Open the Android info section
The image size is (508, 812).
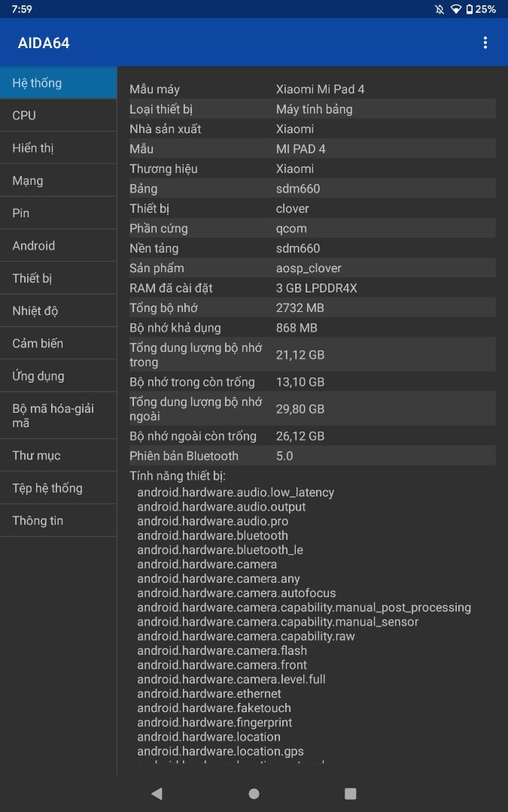[58, 246]
